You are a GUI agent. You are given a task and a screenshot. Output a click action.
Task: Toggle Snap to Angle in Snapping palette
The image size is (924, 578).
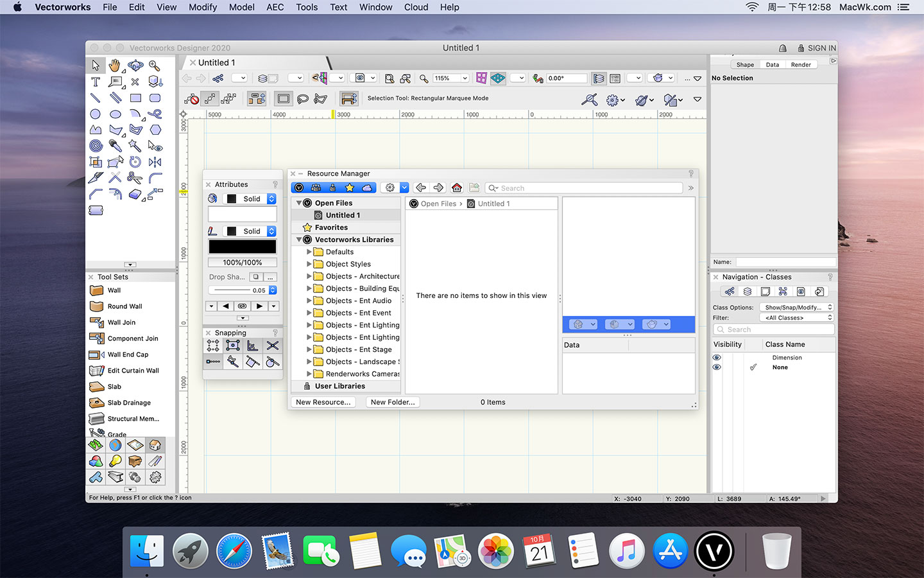(253, 346)
